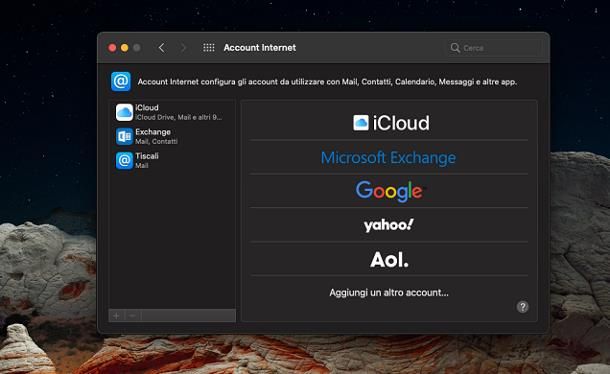The image size is (610, 374).
Task: Click the "Mail, Contatti" subtitle under Exchange
Action: [156, 141]
